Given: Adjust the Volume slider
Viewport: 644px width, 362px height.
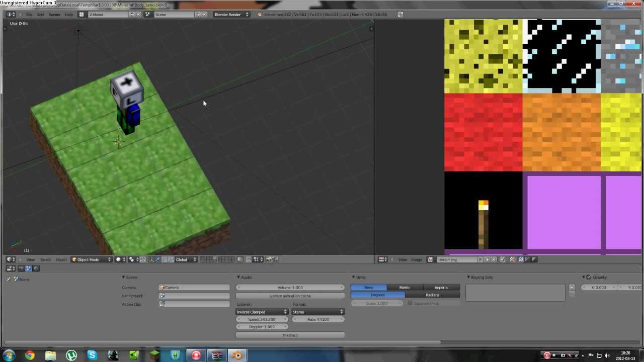Looking at the screenshot, I should pos(290,288).
